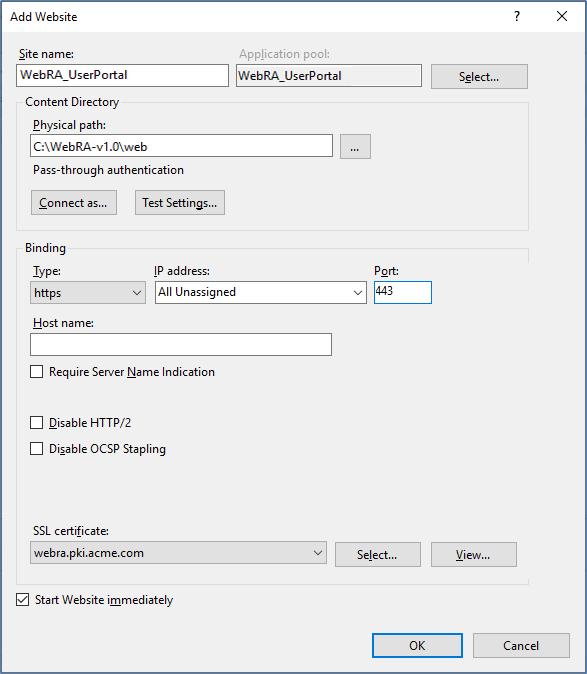Enable Require Server Name Indication checkbox
This screenshot has width=587, height=674.
37,371
